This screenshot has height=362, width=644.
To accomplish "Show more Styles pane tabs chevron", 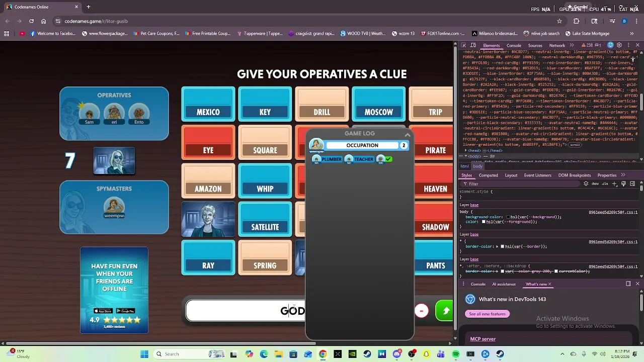I will (623, 175).
